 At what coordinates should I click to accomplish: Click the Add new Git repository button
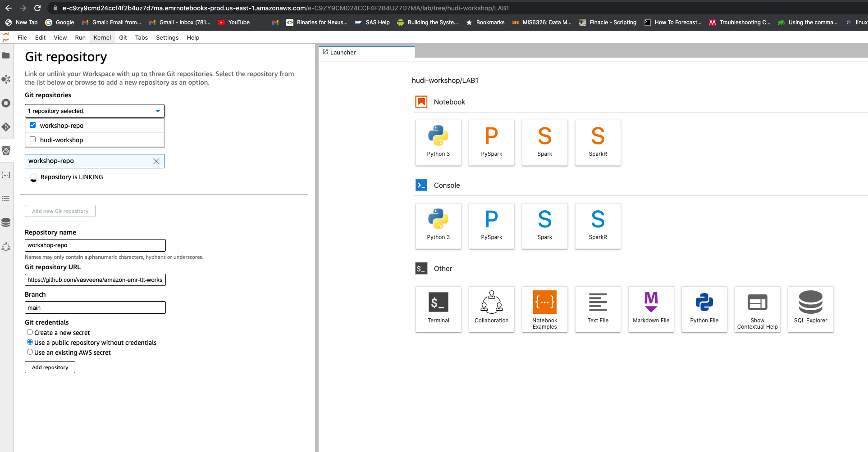coord(60,211)
